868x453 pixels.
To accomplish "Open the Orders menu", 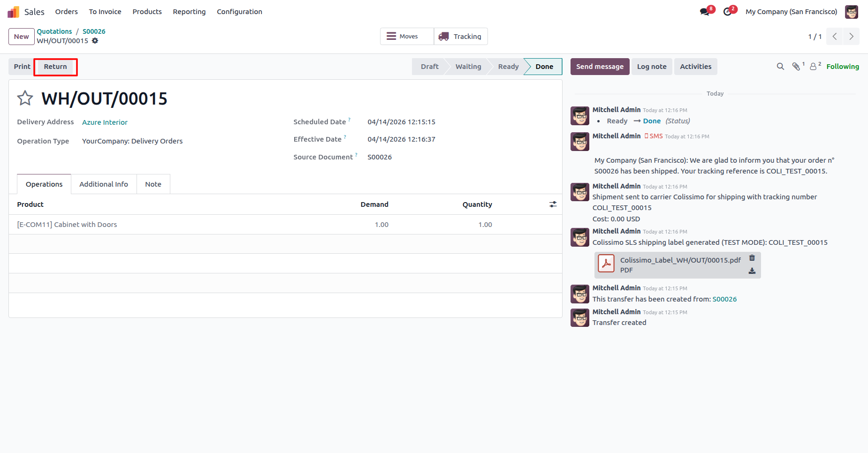I will [67, 12].
